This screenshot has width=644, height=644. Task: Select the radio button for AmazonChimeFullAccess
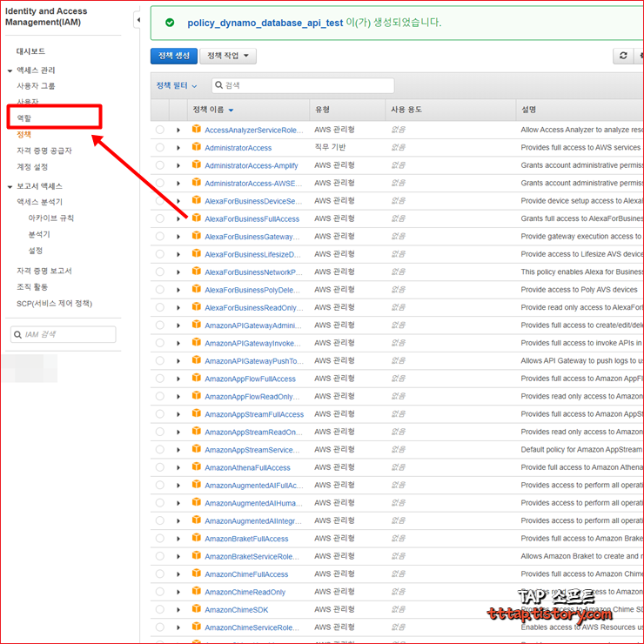click(160, 574)
